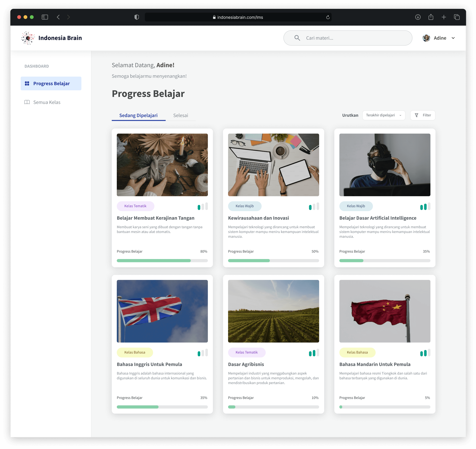Switch to the Selesai tab

pos(181,115)
